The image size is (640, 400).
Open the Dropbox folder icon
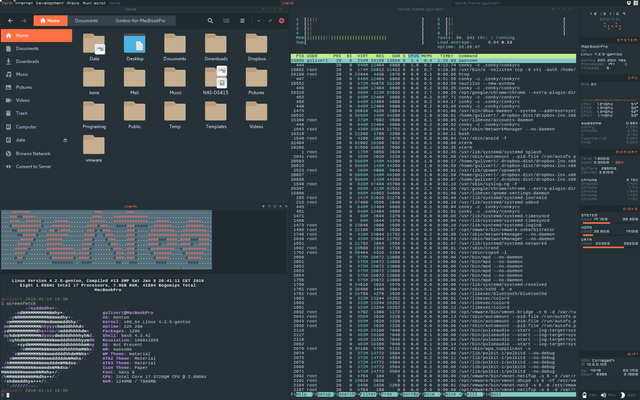point(256,45)
